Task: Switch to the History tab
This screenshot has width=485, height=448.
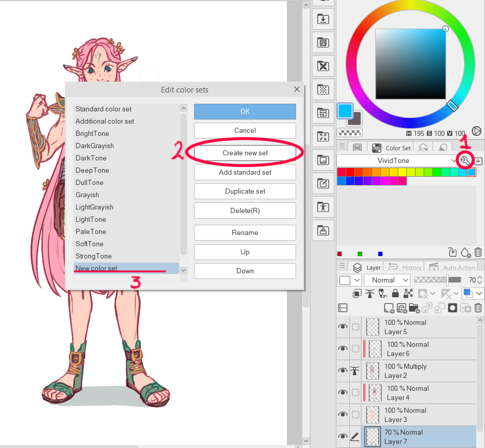Action: pyautogui.click(x=406, y=267)
